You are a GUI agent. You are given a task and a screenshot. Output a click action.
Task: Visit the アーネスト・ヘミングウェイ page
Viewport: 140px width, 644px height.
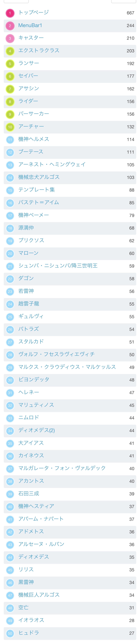[52, 165]
